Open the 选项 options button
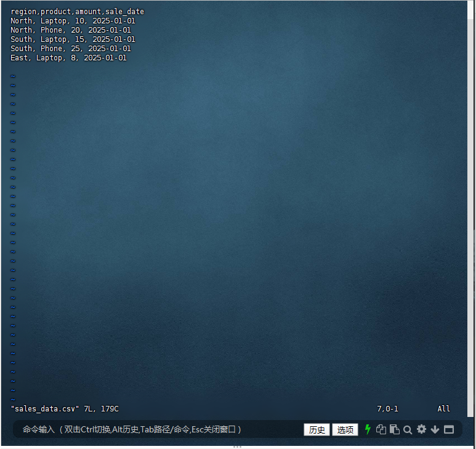 coord(345,429)
